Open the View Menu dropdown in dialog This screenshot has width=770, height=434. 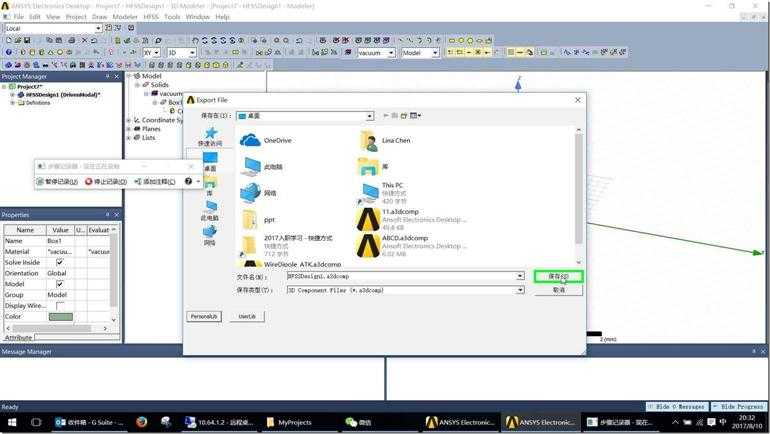click(x=415, y=116)
